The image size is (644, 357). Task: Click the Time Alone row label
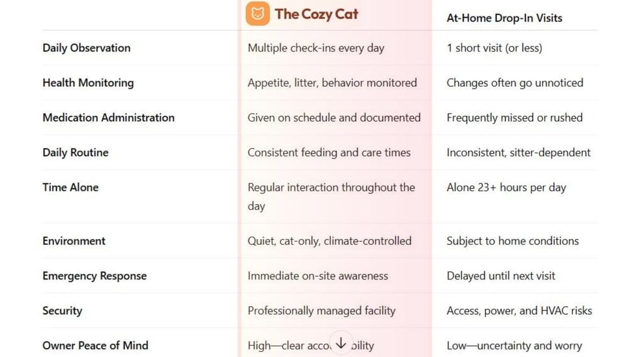click(x=70, y=187)
